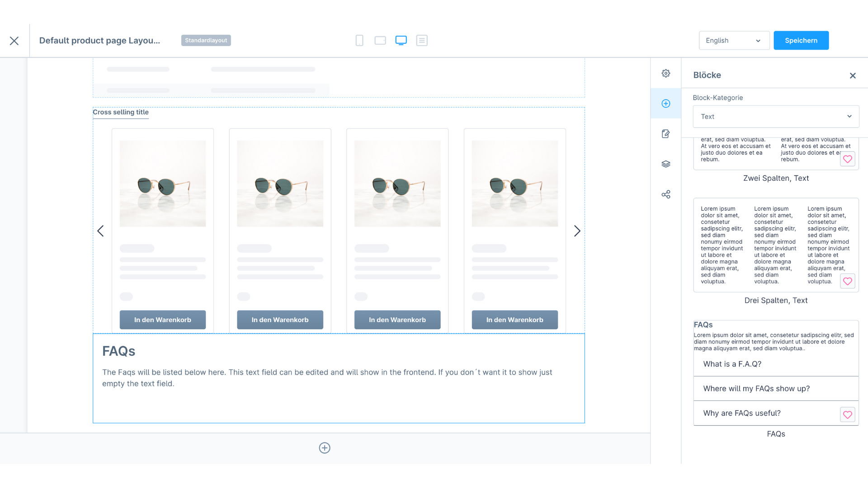
Task: Go to previous cross selling slide
Action: point(100,231)
